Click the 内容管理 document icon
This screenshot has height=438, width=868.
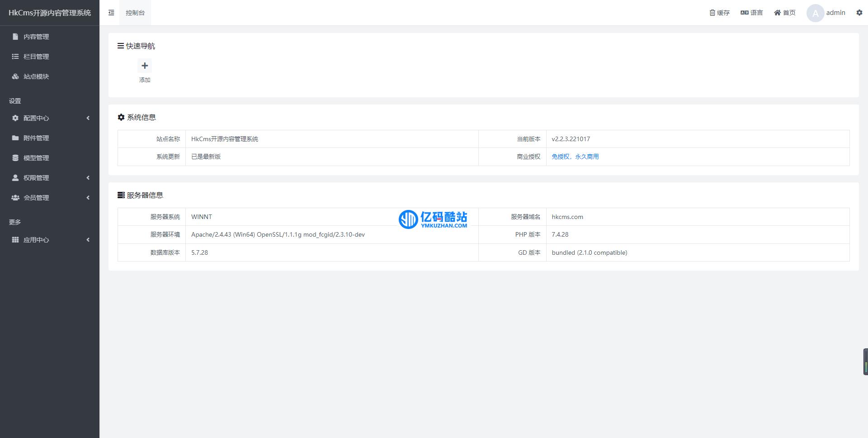tap(15, 37)
